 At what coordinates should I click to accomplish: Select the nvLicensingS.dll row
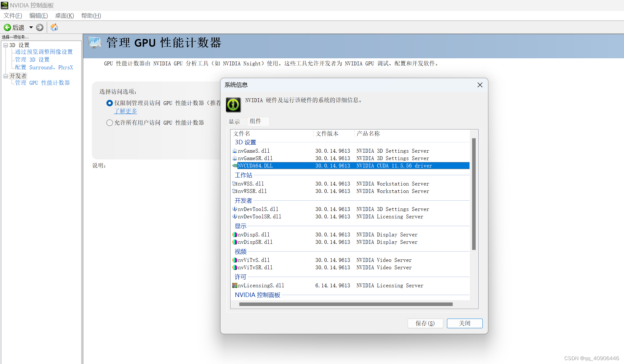coord(350,285)
